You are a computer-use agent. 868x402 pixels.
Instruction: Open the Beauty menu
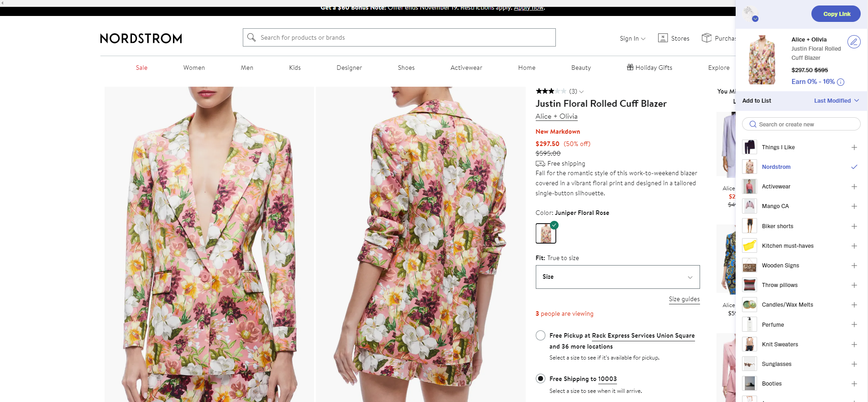click(581, 68)
